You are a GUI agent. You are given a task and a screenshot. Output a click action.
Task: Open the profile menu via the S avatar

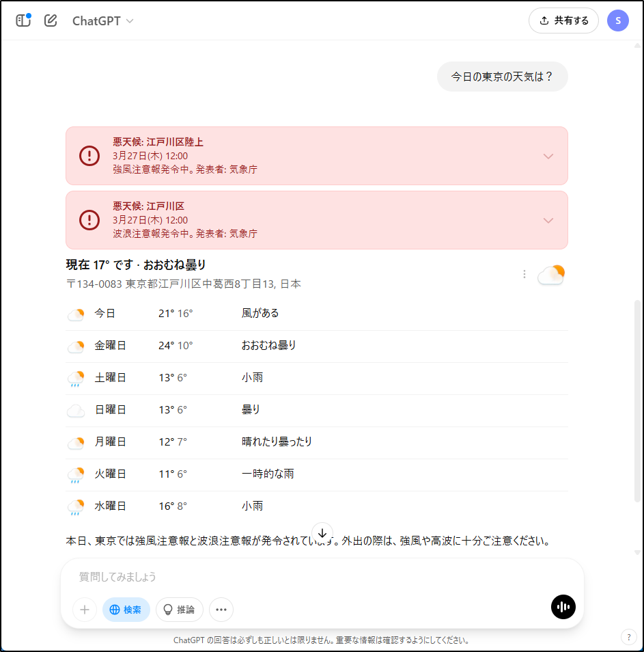coord(618,21)
